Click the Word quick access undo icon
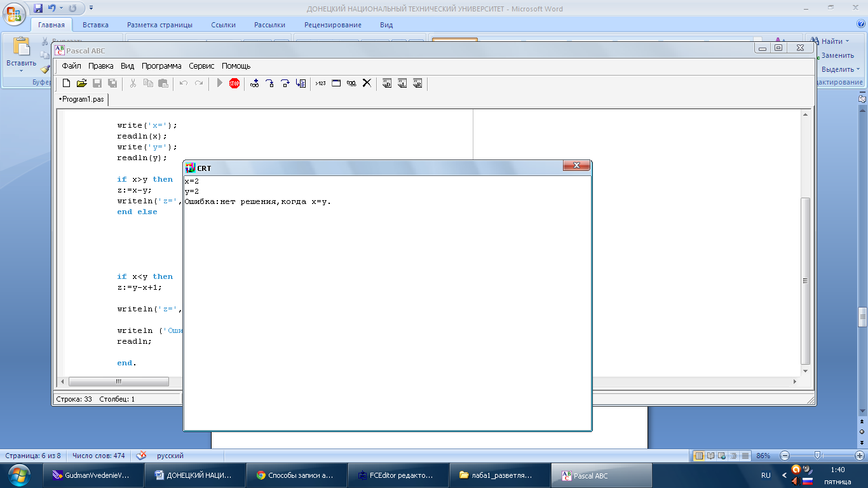Viewport: 868px width, 488px height. coord(52,8)
